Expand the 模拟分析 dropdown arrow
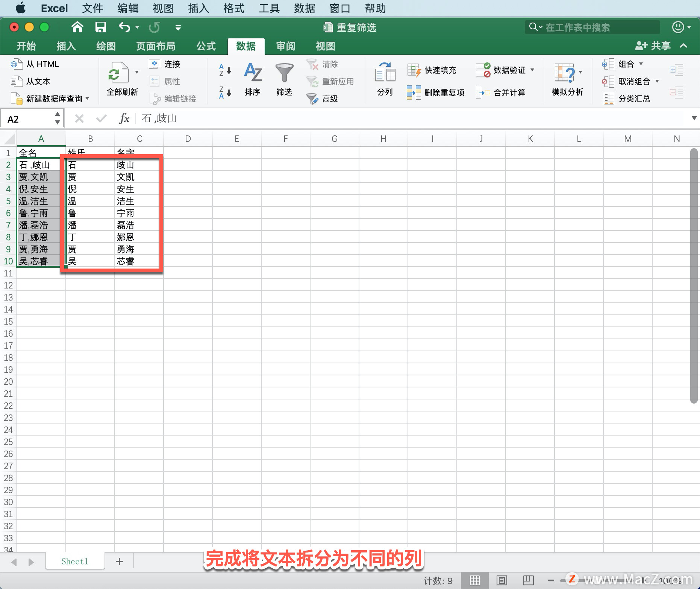 point(580,72)
